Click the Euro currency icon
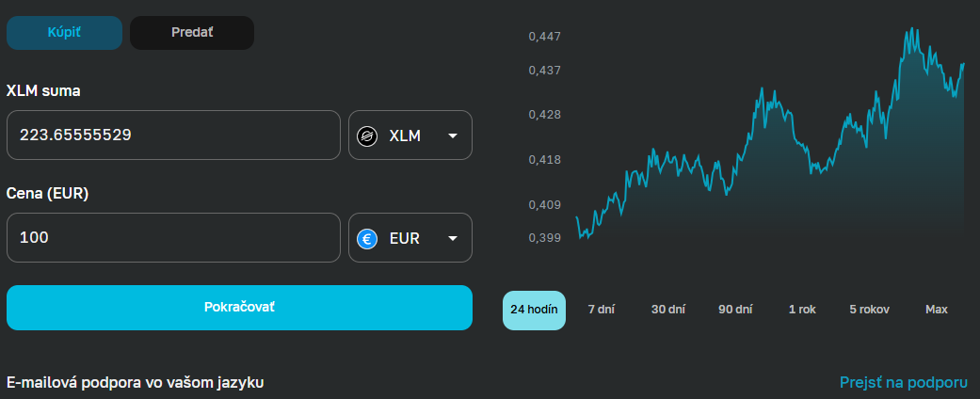 (x=367, y=238)
